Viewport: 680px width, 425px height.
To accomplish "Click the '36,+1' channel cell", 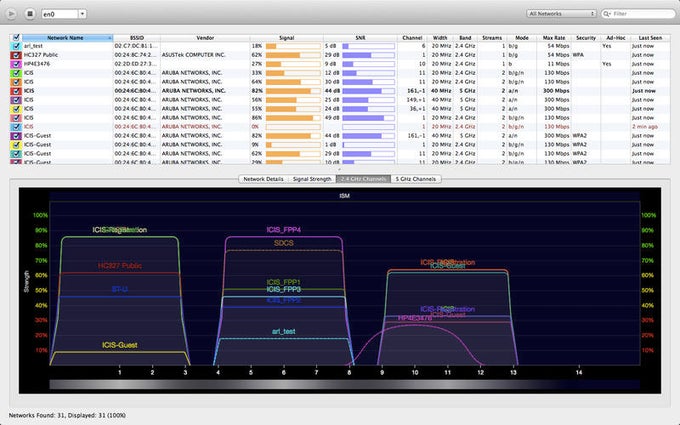I will click(418, 109).
